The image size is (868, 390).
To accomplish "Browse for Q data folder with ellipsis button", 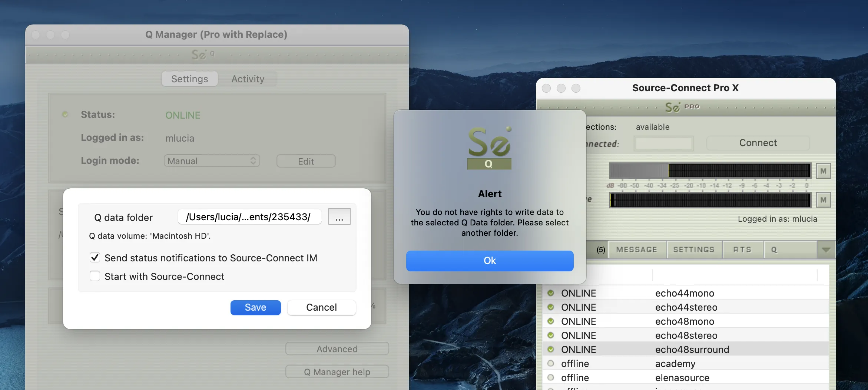I will coord(339,217).
